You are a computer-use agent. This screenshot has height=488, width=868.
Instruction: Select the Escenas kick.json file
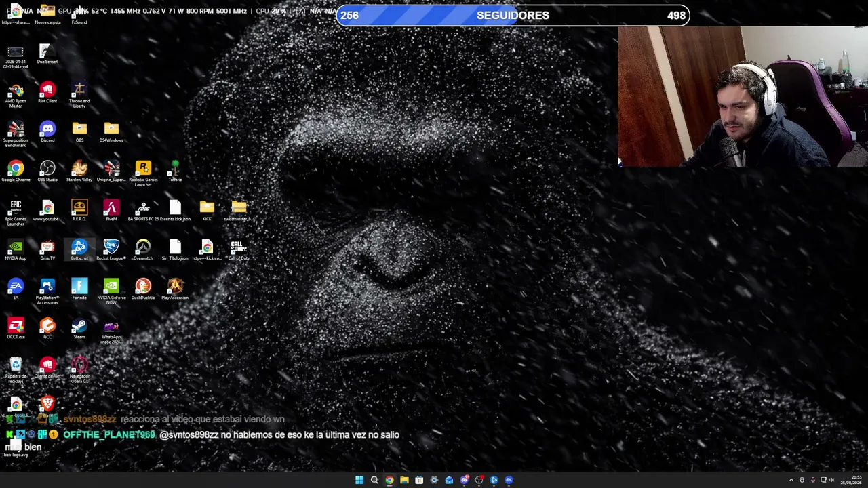(x=175, y=211)
